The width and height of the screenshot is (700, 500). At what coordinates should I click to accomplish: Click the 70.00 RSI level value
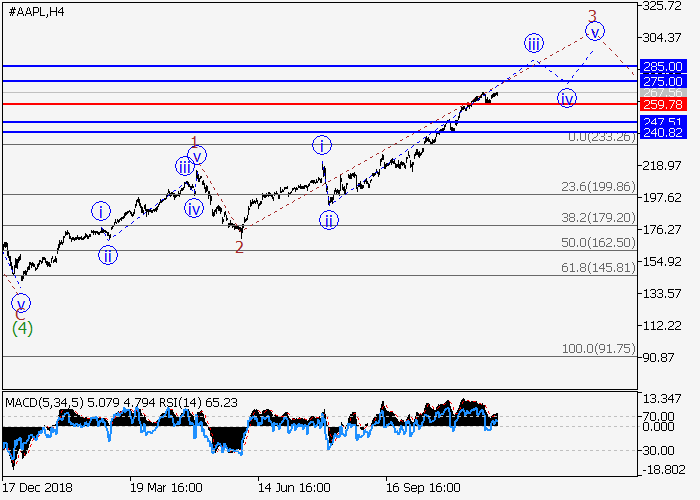(658, 417)
